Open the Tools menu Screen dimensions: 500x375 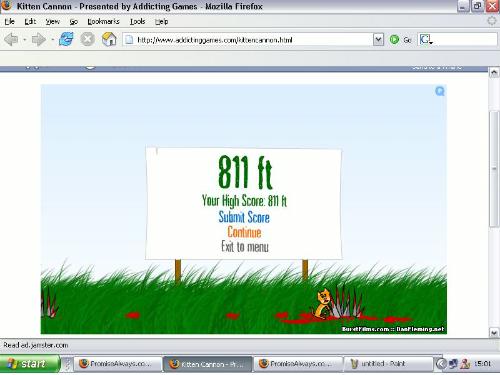[137, 21]
